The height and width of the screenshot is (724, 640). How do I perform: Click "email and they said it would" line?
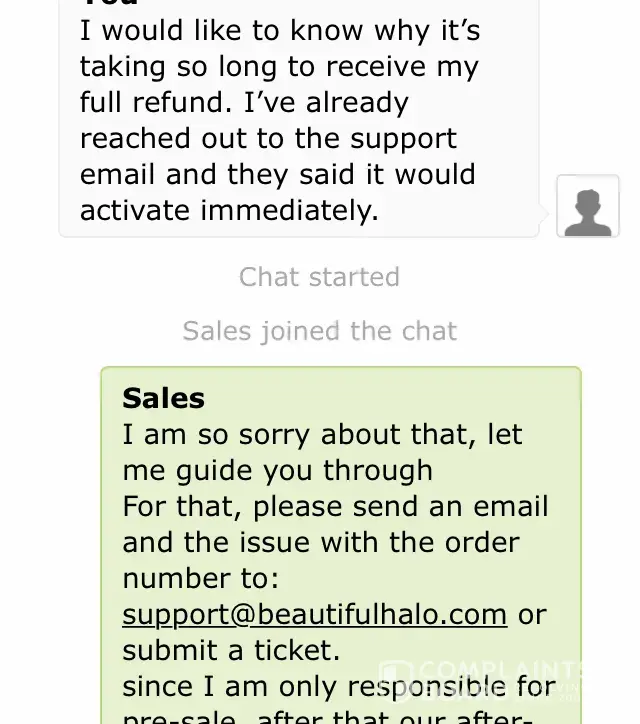coord(277,175)
